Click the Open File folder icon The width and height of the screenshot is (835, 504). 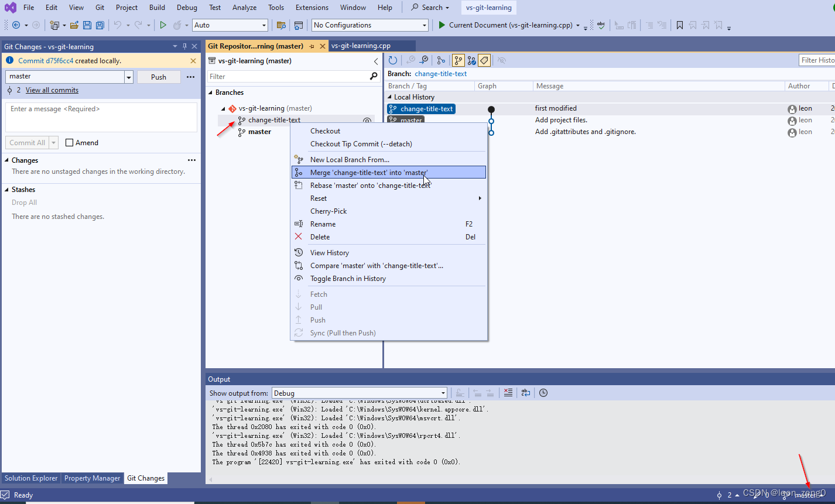point(74,25)
